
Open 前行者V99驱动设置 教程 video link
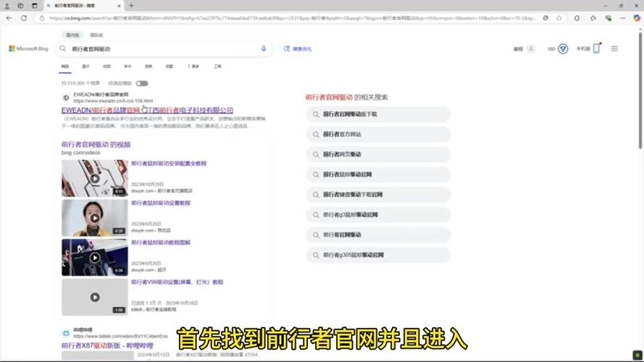pyautogui.click(x=177, y=282)
